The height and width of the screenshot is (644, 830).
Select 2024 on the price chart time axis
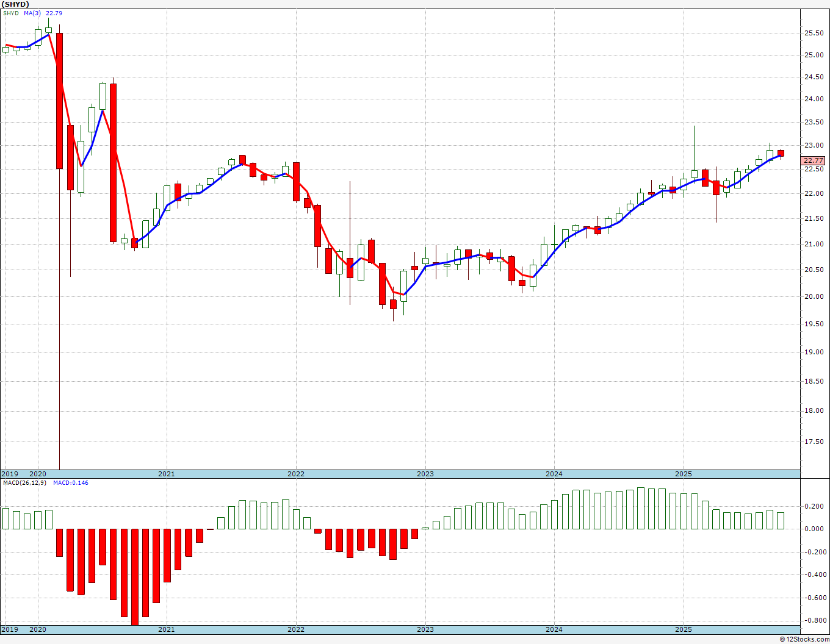(554, 474)
